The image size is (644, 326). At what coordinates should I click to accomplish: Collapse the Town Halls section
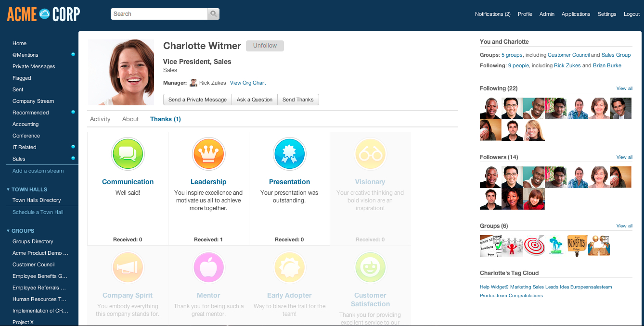[8, 189]
